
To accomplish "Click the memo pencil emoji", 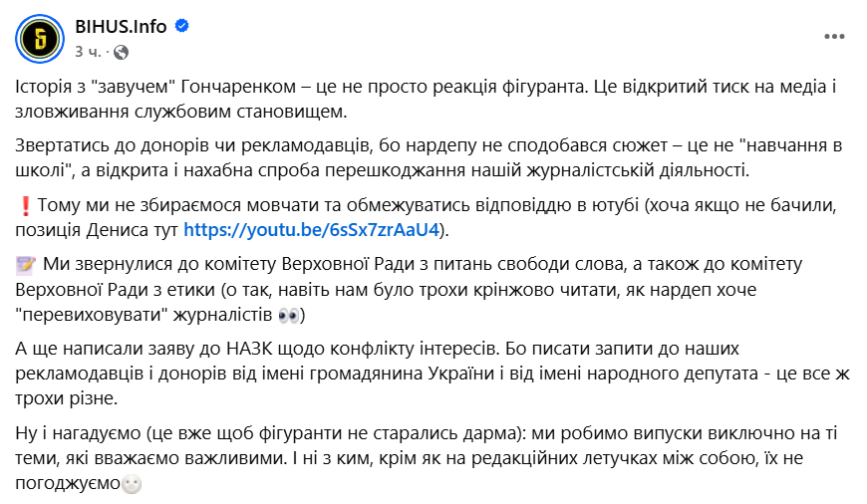I will click(27, 266).
